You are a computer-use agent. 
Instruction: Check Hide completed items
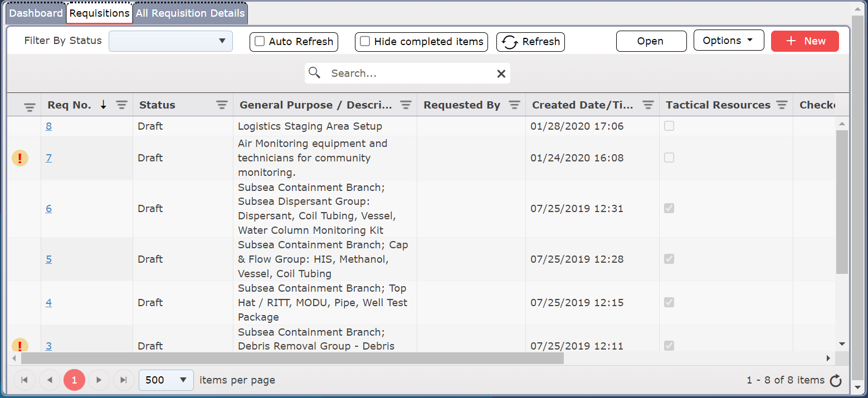(x=365, y=41)
